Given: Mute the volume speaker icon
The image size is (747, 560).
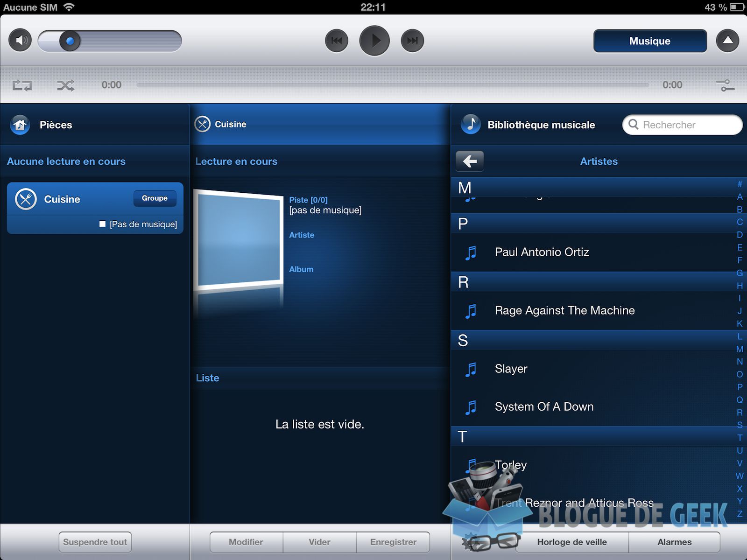Looking at the screenshot, I should pyautogui.click(x=20, y=41).
